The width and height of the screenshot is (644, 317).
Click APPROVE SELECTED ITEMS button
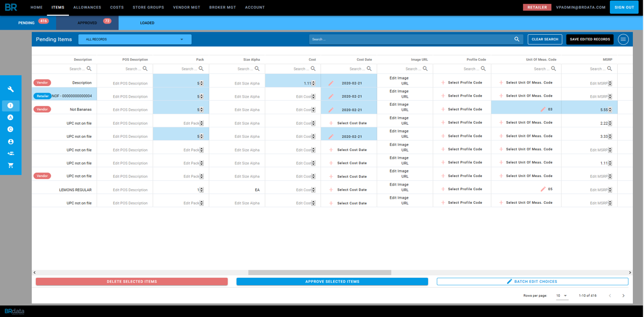332,282
